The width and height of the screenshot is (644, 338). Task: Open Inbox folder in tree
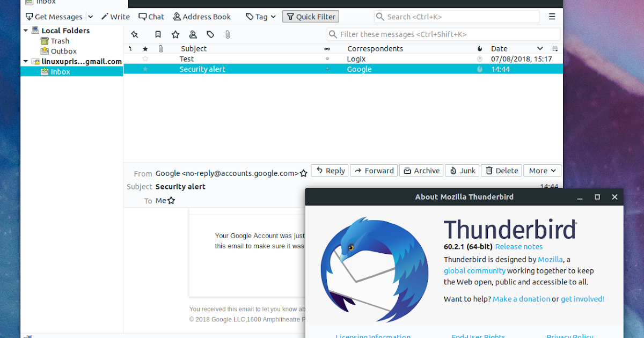pos(60,72)
